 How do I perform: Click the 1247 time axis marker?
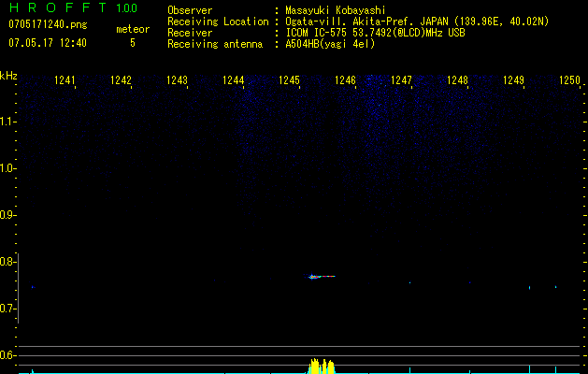click(401, 80)
